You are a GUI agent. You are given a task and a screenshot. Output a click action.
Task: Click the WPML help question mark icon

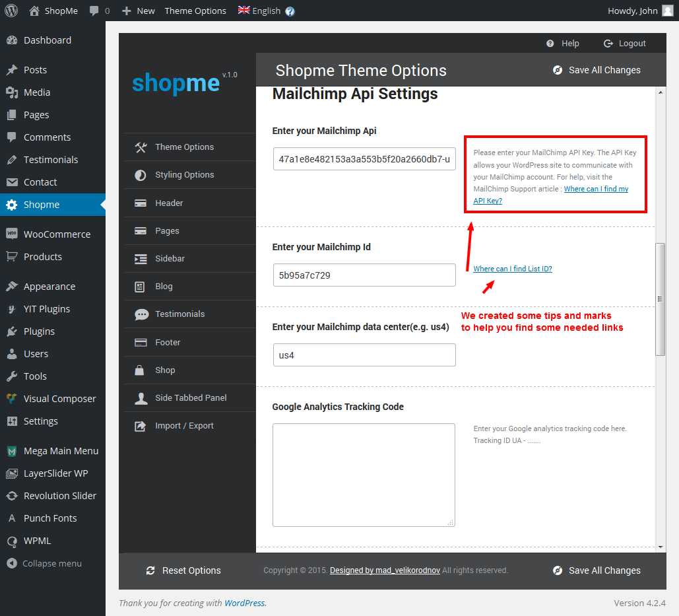(290, 11)
